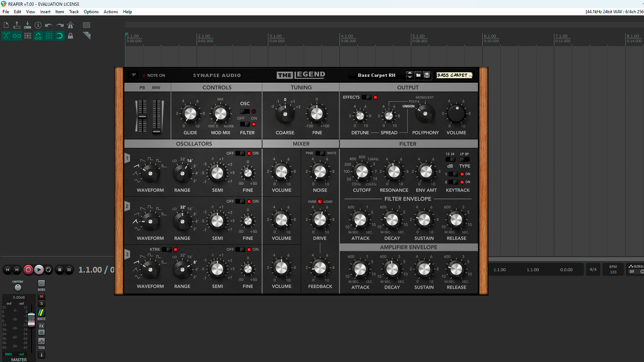Toggle the locking padlock icon
This screenshot has width=644, height=362.
click(71, 36)
